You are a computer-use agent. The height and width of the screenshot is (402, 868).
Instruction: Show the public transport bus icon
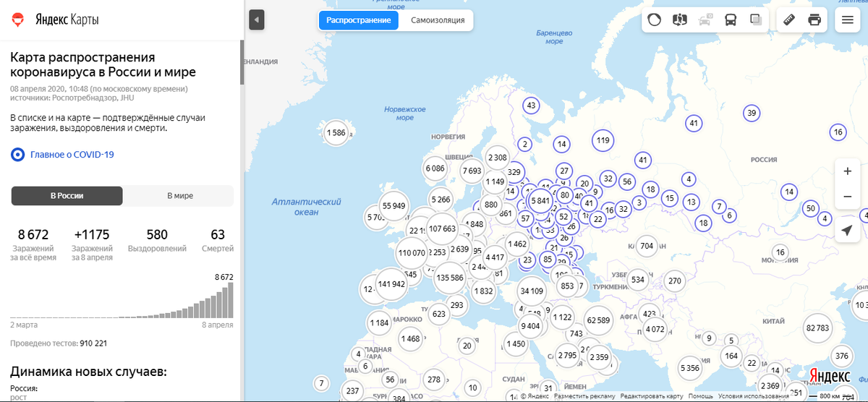(x=731, y=20)
